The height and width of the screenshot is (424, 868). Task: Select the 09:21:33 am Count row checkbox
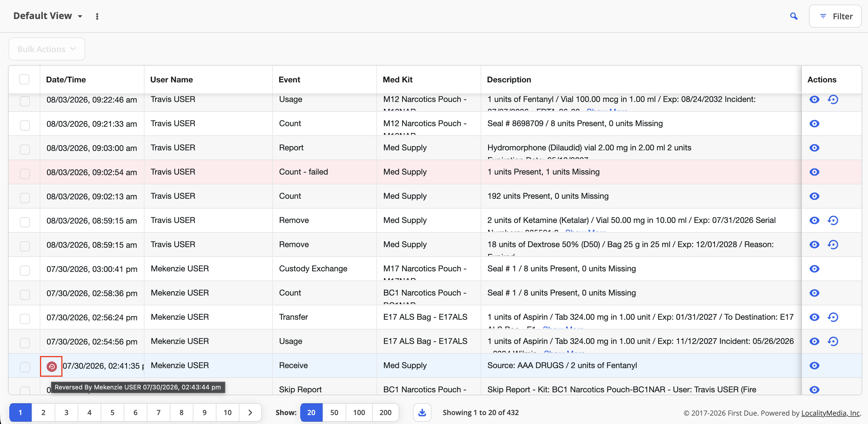pyautogui.click(x=24, y=125)
